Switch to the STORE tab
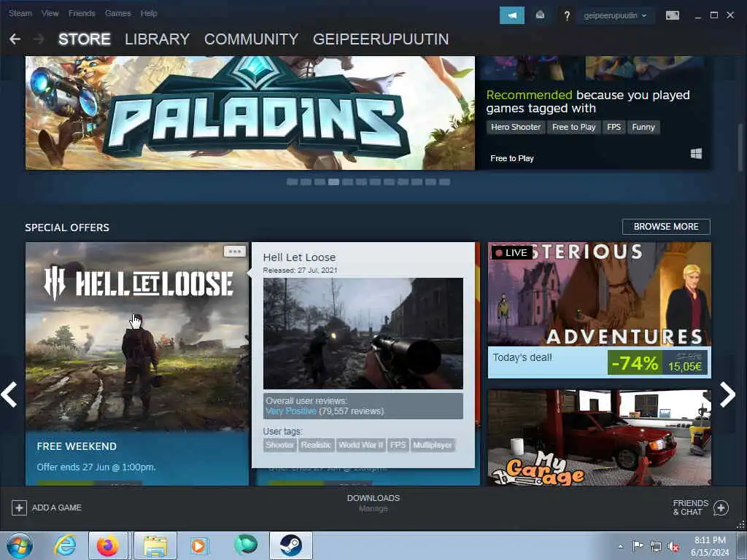Screen dimensions: 747x560 [x=85, y=39]
